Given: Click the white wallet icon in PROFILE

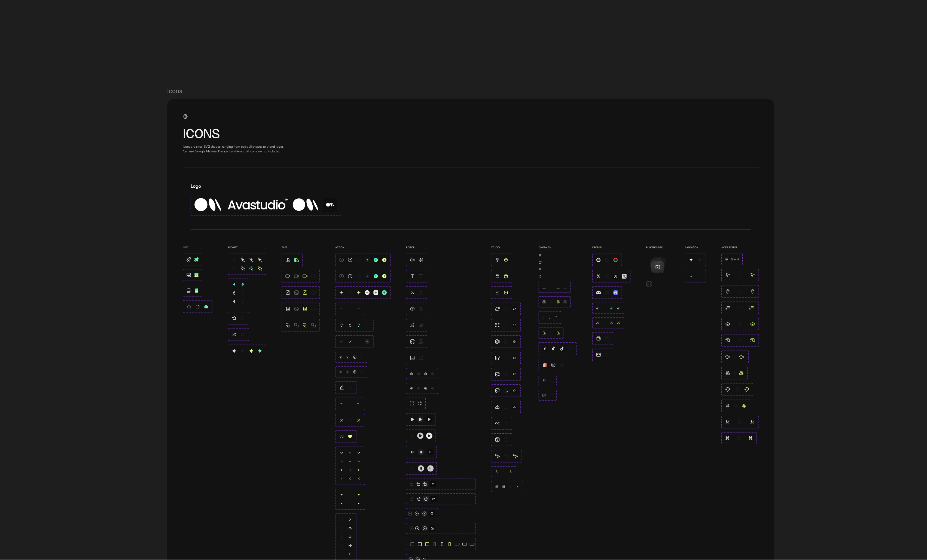Looking at the screenshot, I should (x=599, y=339).
